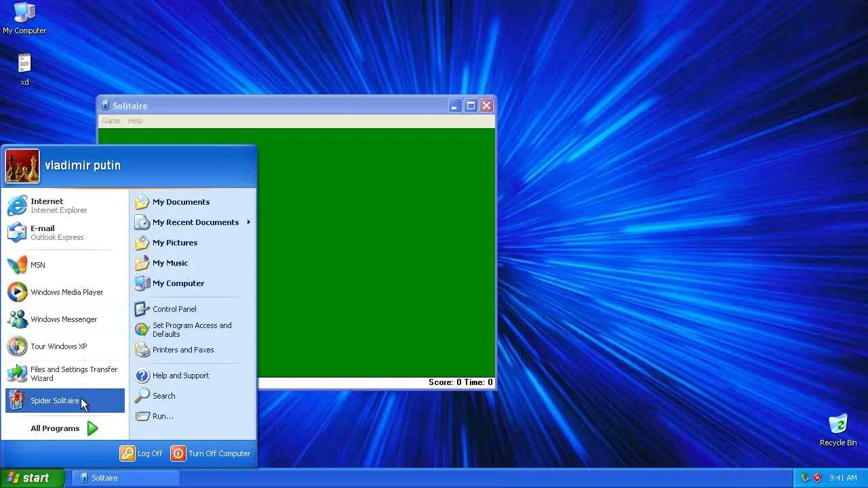
Task: Open Help menu in Solitaire
Action: point(135,121)
